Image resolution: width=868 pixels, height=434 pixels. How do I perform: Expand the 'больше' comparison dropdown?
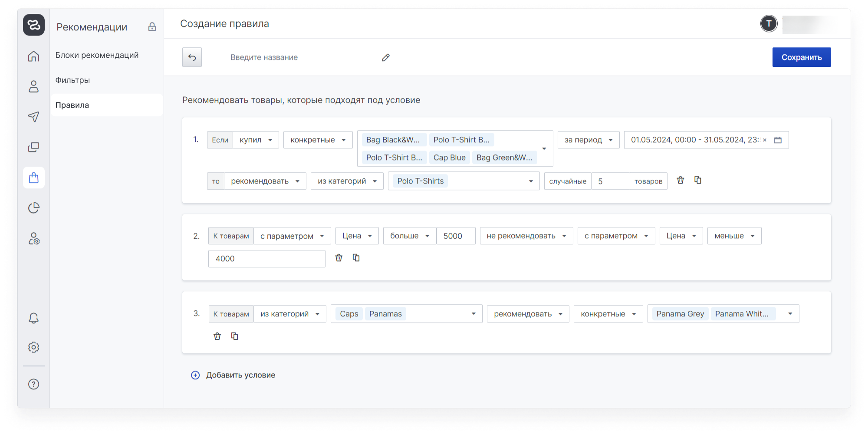409,236
